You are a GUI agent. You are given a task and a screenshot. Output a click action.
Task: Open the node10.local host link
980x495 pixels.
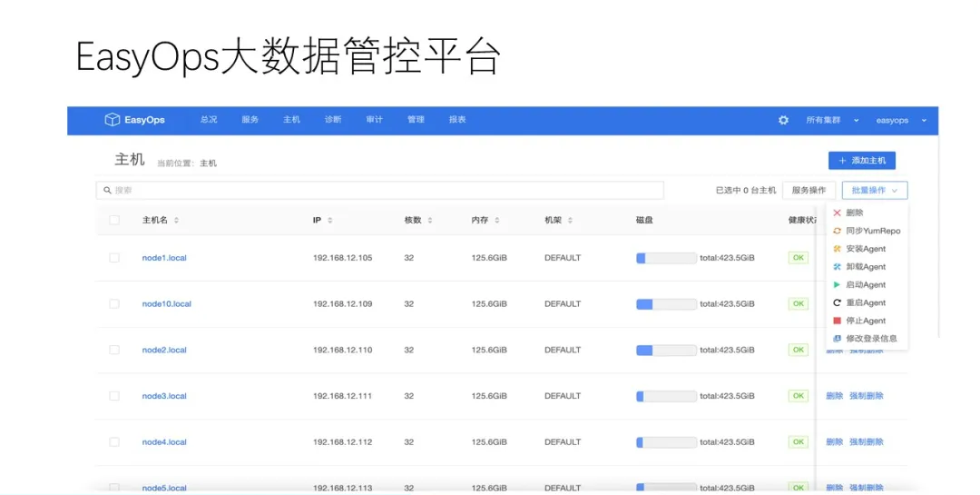coord(167,304)
